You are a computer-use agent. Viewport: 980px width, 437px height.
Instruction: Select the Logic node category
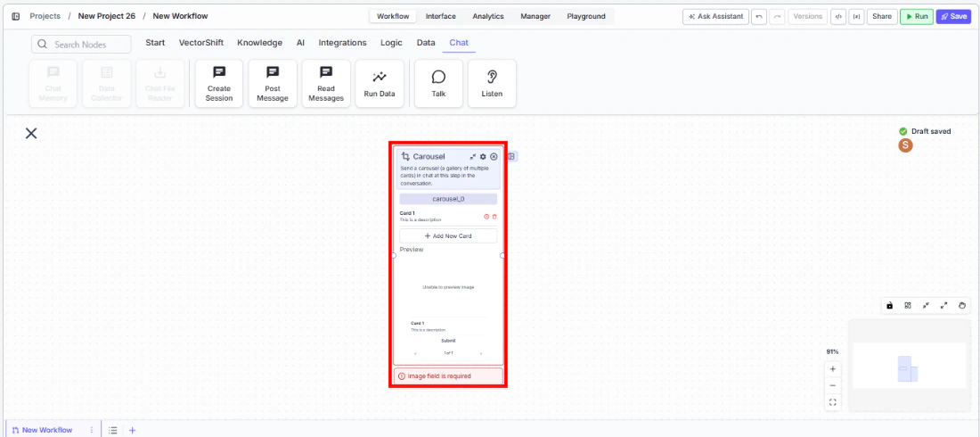(x=391, y=43)
